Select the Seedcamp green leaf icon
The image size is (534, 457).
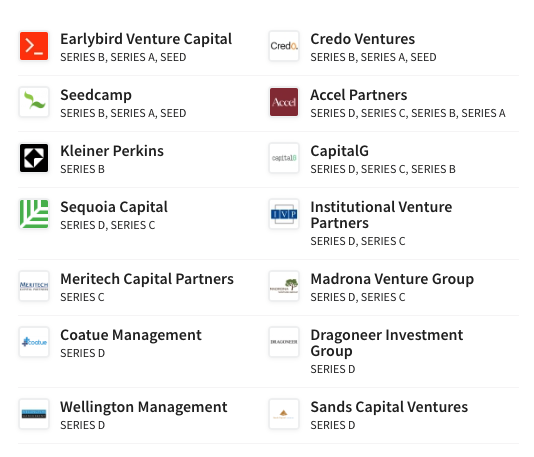click(34, 102)
